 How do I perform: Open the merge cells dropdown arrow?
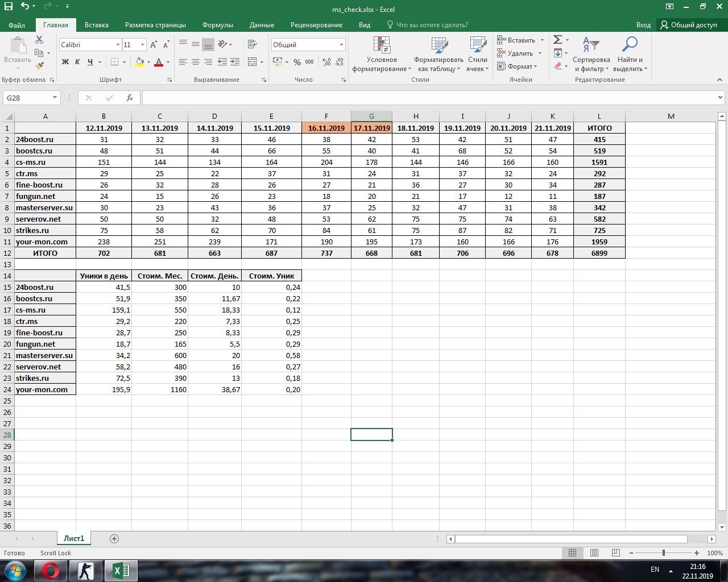(x=261, y=62)
